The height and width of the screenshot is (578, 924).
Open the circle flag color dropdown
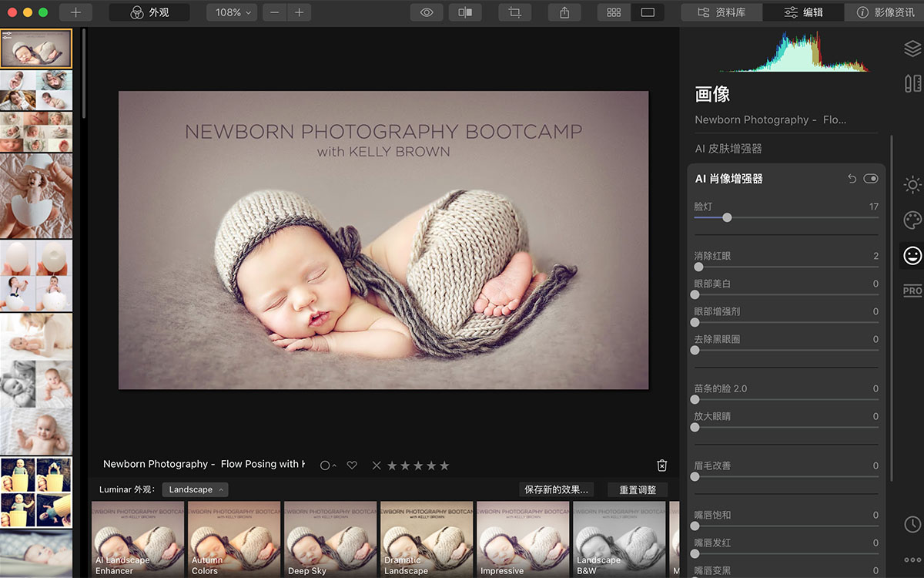(x=328, y=465)
